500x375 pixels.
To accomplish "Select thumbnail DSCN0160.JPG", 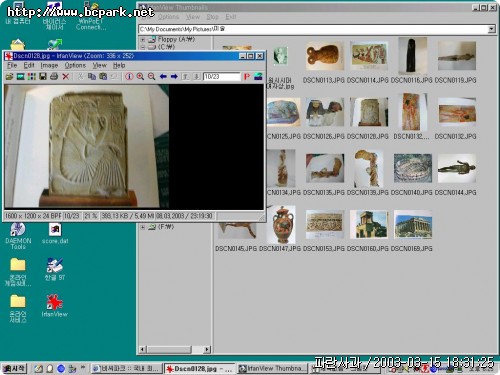I will click(x=369, y=224).
